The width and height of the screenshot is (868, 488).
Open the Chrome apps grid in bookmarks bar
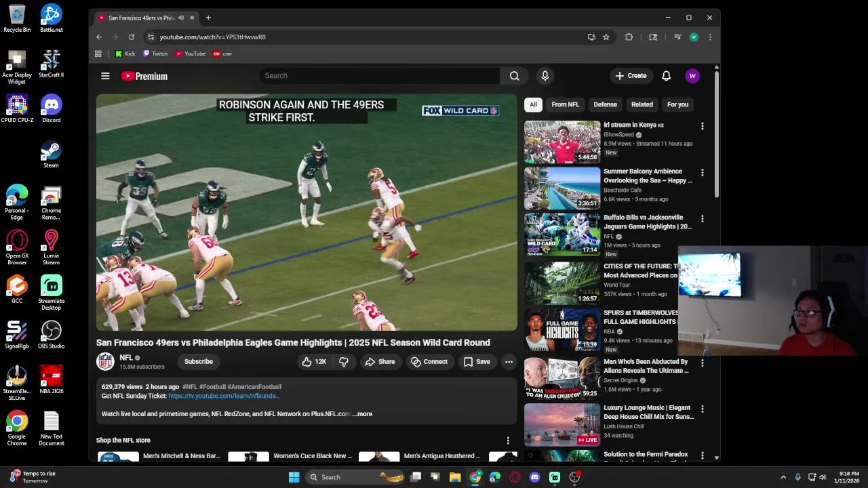[x=98, y=54]
